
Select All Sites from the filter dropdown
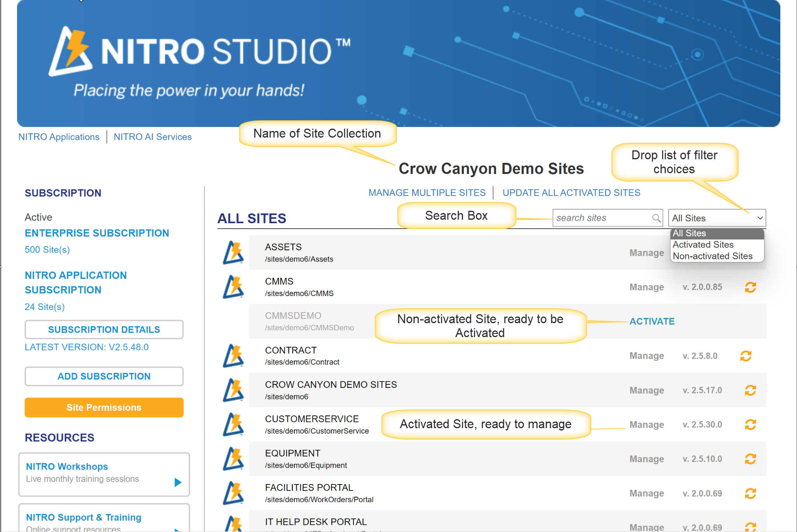tap(690, 233)
